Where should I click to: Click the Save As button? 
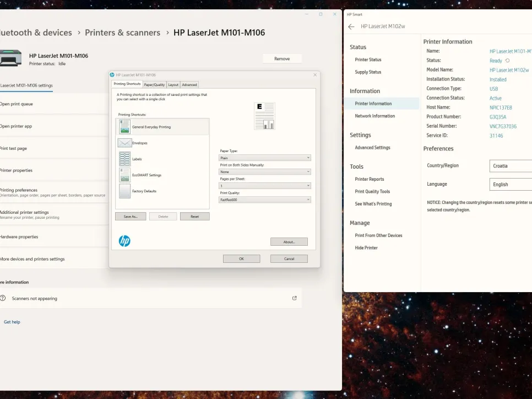point(131,217)
